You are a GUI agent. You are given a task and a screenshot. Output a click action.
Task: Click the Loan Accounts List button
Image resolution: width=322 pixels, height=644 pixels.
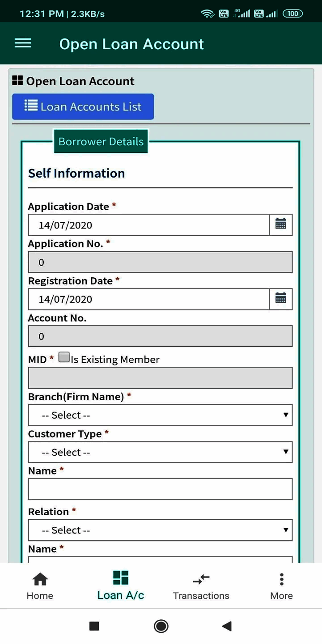click(83, 106)
